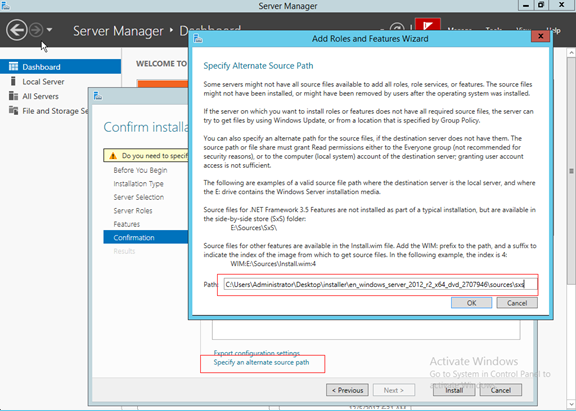Click the Forward navigation arrow icon
576x411 pixels.
click(x=36, y=30)
